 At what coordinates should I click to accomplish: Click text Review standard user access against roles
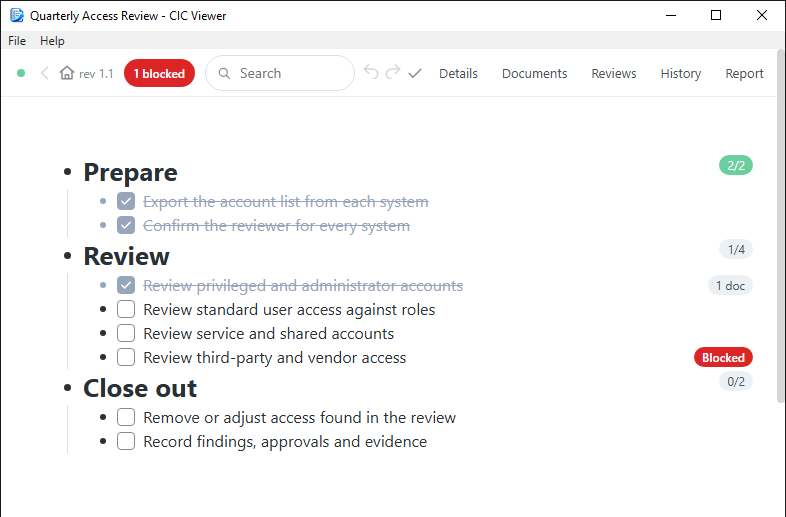[x=289, y=309]
